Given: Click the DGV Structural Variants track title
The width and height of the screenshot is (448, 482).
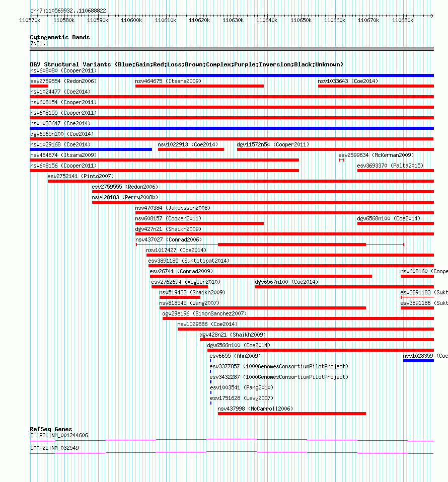Looking at the screenshot, I should point(186,64).
